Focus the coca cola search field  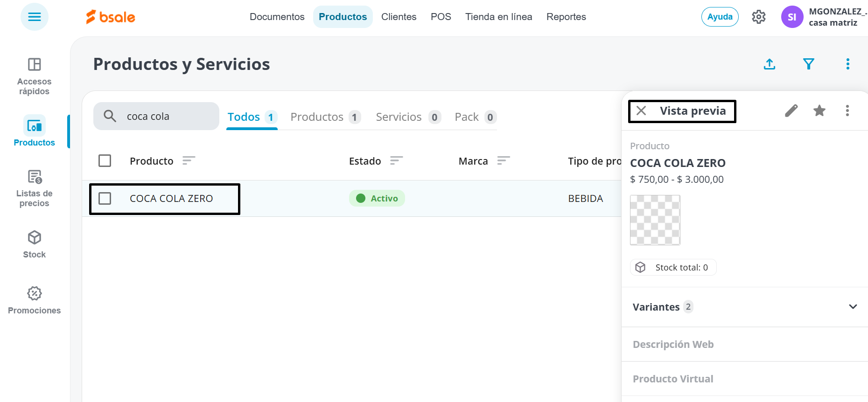tap(156, 116)
